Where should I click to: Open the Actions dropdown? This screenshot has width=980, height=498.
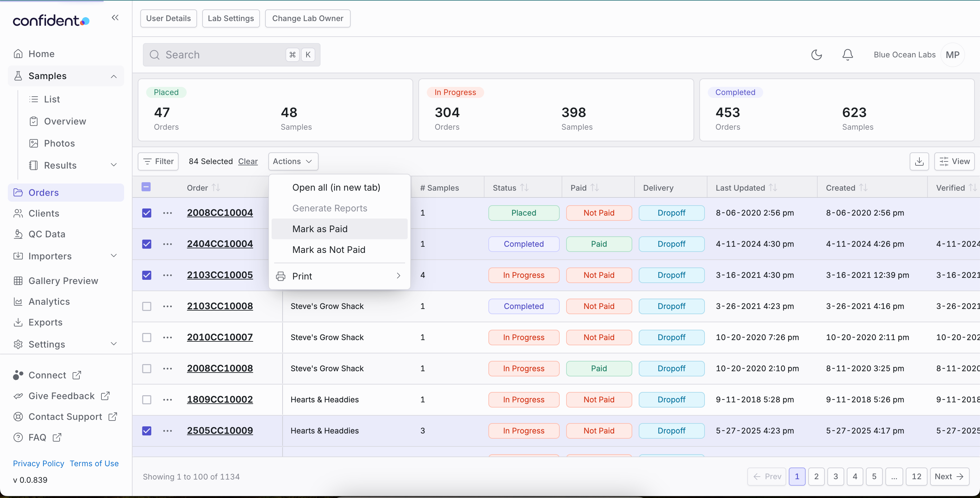tap(293, 161)
